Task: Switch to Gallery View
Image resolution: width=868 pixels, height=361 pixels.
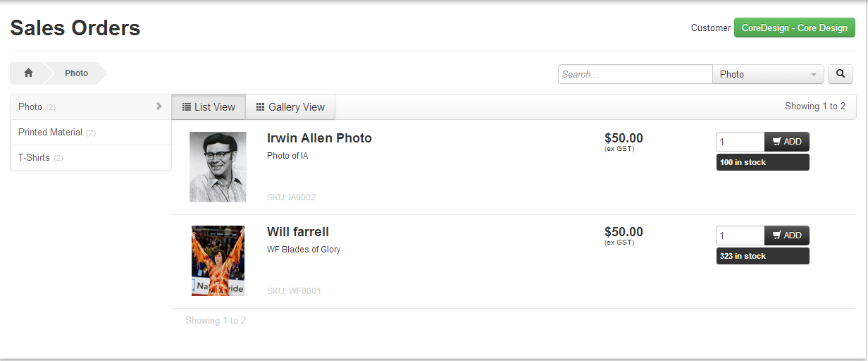Action: pyautogui.click(x=290, y=107)
